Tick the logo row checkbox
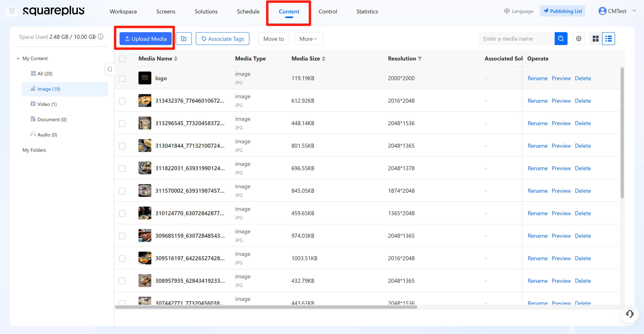644x334 pixels. pos(122,78)
